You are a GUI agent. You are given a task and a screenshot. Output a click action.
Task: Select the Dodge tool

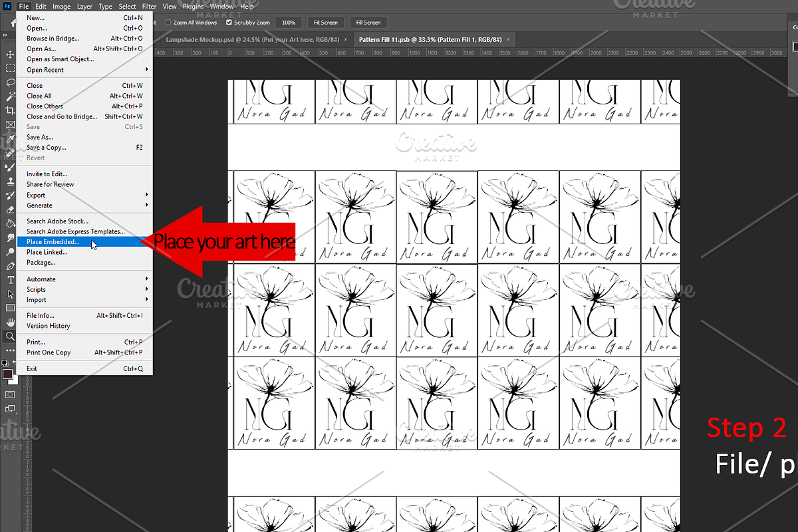point(10,252)
